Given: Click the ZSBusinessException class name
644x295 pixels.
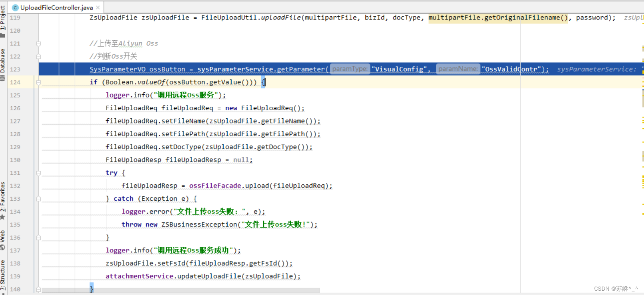Looking at the screenshot, I should click(x=199, y=225).
